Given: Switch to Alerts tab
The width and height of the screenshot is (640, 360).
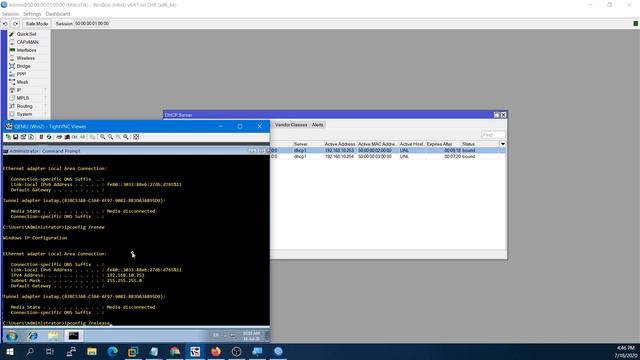Looking at the screenshot, I should point(318,125).
